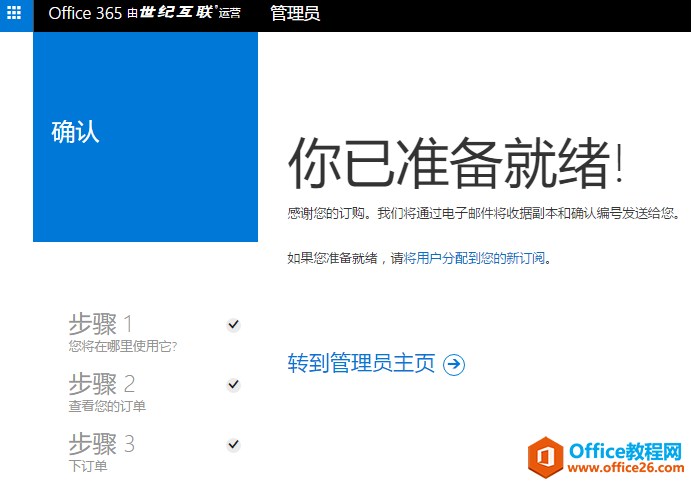Open the 管理员 header item

(295, 13)
